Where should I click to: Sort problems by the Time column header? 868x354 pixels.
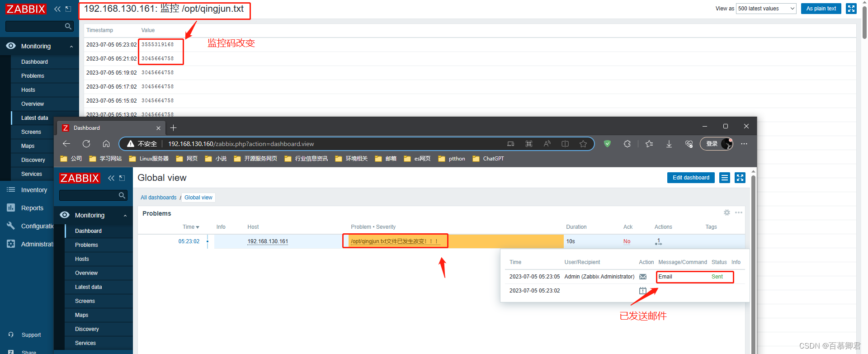coord(191,227)
